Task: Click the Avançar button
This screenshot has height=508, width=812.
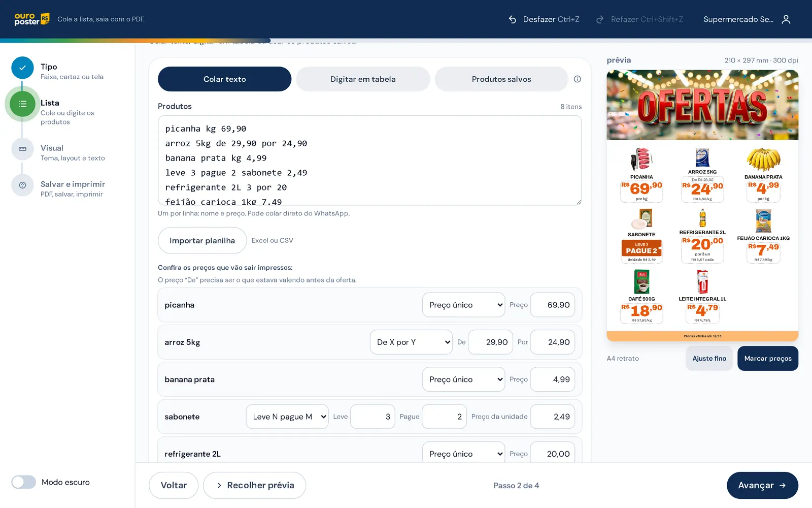Action: pos(762,486)
